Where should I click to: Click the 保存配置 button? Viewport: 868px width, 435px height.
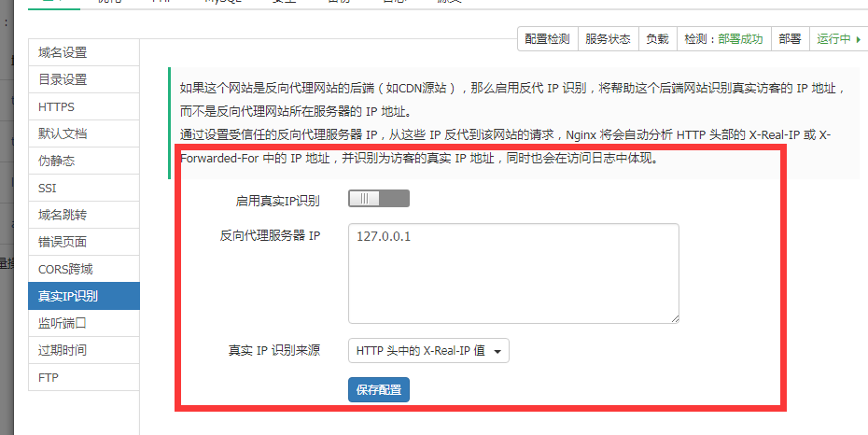pyautogui.click(x=378, y=390)
